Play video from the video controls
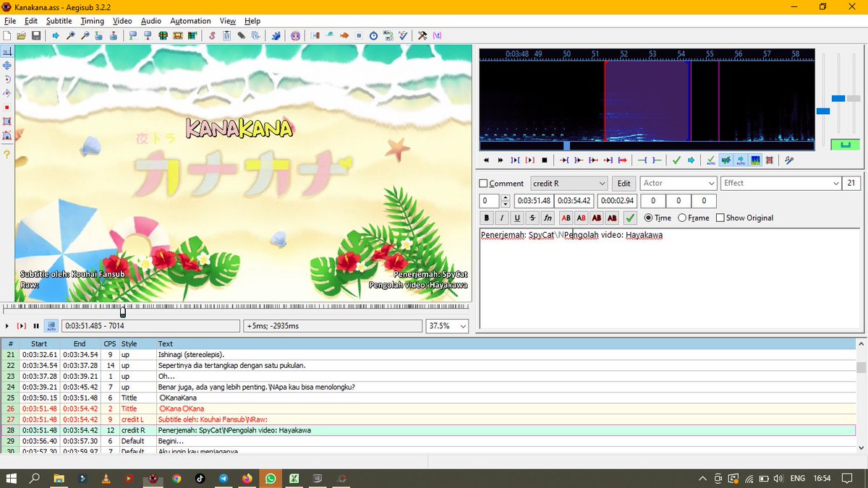This screenshot has width=868, height=488. tap(7, 326)
